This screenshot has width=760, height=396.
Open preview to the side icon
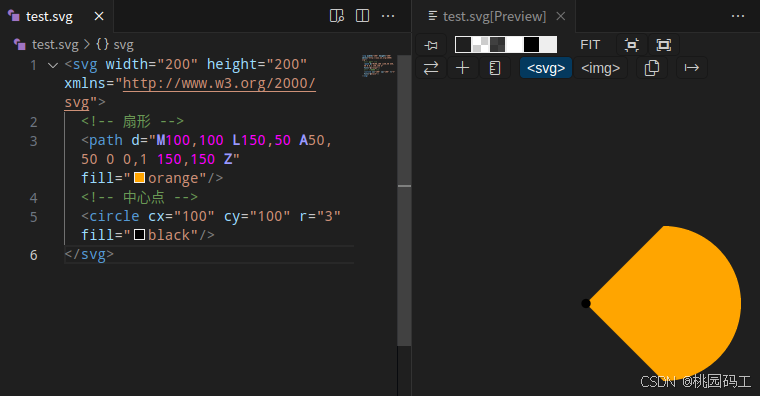[x=337, y=16]
